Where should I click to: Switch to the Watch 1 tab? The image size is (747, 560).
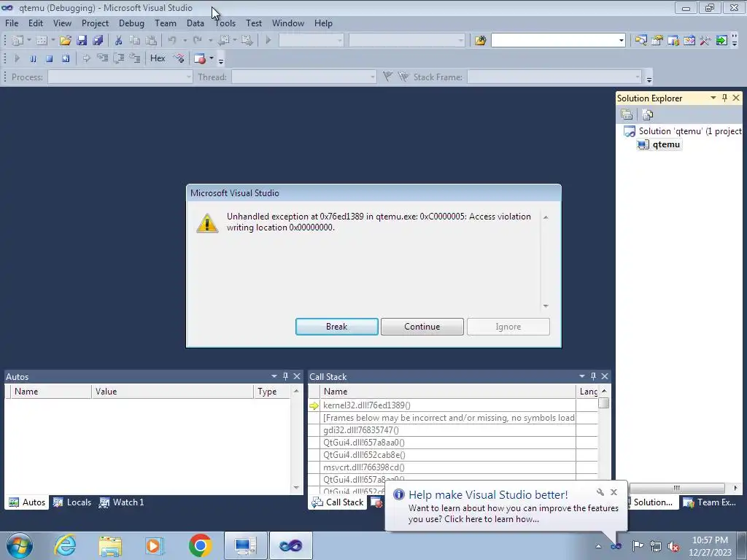pyautogui.click(x=122, y=502)
